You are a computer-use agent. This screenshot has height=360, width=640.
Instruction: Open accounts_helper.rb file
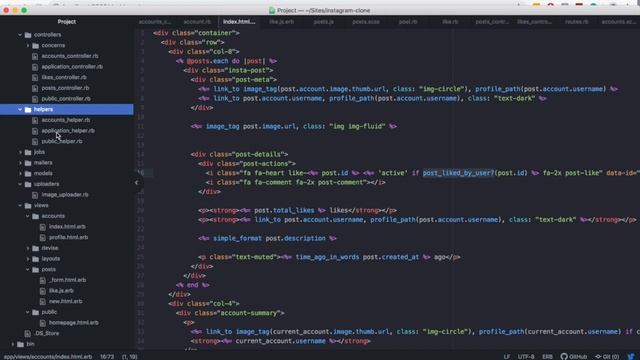click(x=66, y=120)
